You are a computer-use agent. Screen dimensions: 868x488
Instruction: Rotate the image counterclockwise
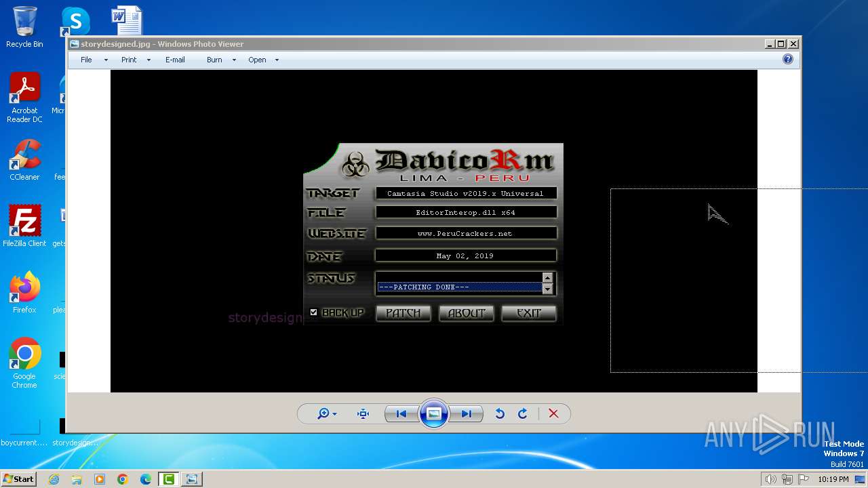pos(500,413)
